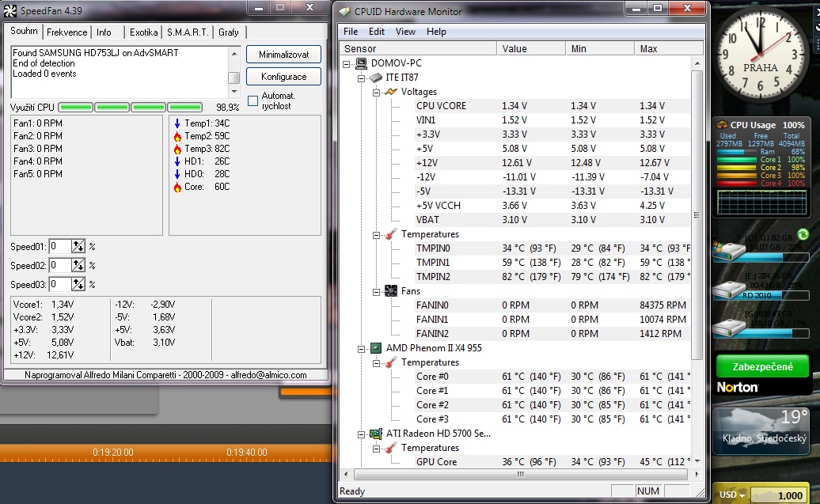The image size is (820, 504).
Task: Click the AMD Phenom II processor icon
Action: click(x=376, y=348)
